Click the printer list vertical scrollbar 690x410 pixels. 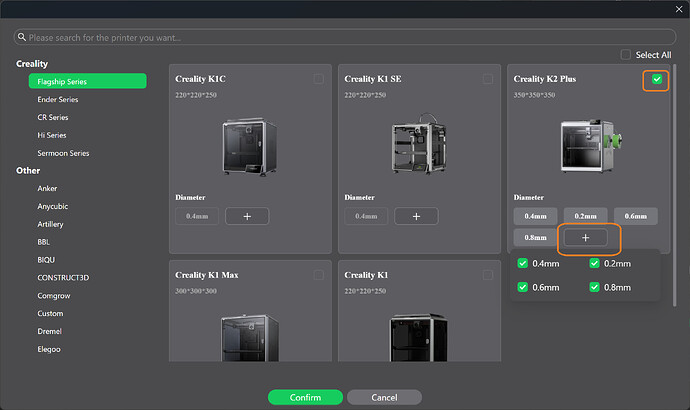[x=674, y=185]
